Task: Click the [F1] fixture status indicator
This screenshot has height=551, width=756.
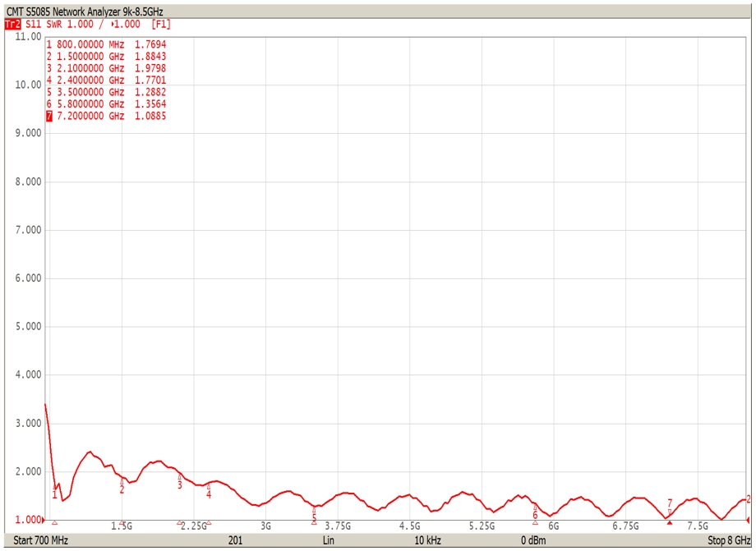Action: pyautogui.click(x=161, y=25)
